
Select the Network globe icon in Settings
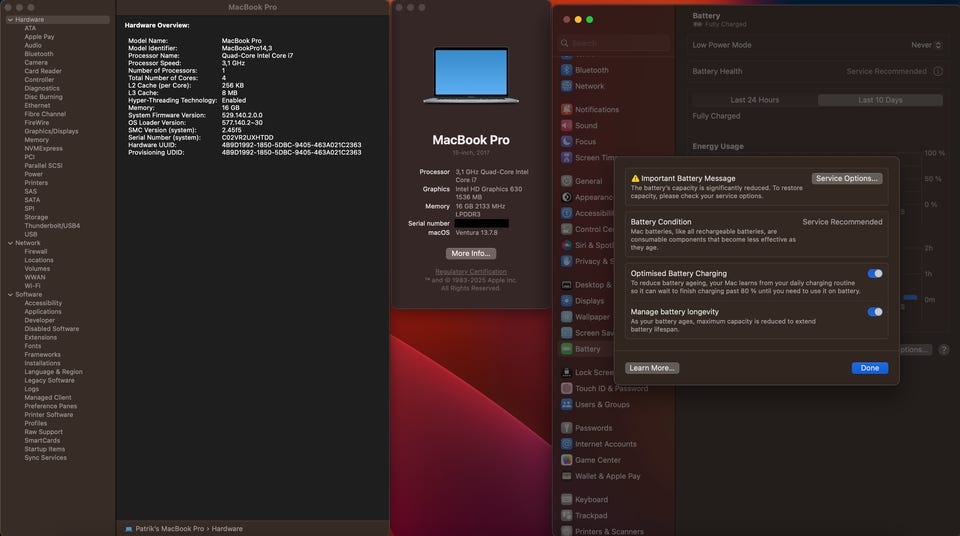click(x=566, y=86)
